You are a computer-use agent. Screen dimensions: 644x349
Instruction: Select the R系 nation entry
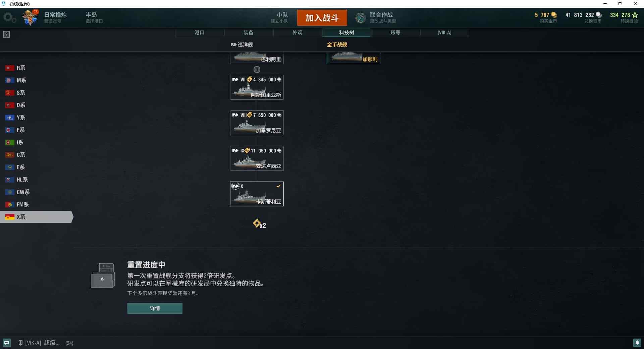pyautogui.click(x=36, y=68)
